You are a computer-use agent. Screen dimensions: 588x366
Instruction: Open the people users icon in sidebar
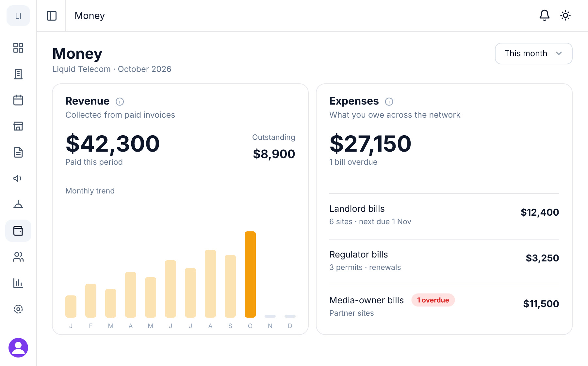[18, 257]
